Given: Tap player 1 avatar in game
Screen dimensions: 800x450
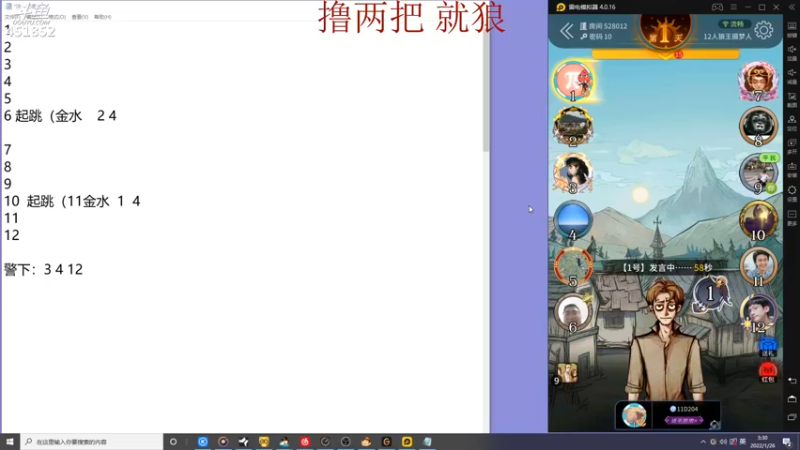Looking at the screenshot, I should click(x=573, y=81).
